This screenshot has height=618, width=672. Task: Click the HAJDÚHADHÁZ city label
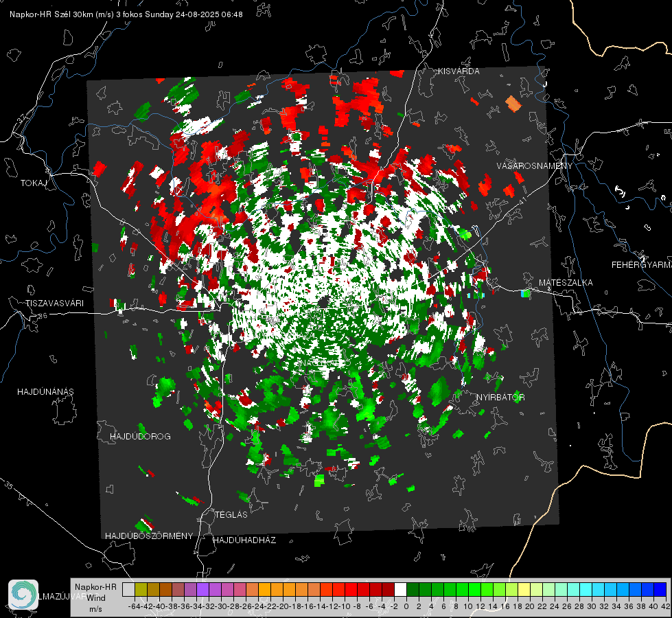(x=244, y=540)
